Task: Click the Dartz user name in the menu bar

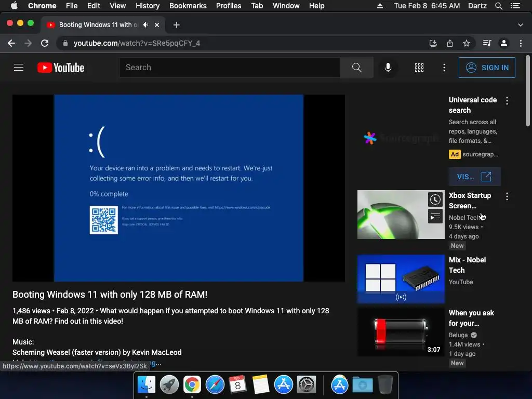Action: 477,6
